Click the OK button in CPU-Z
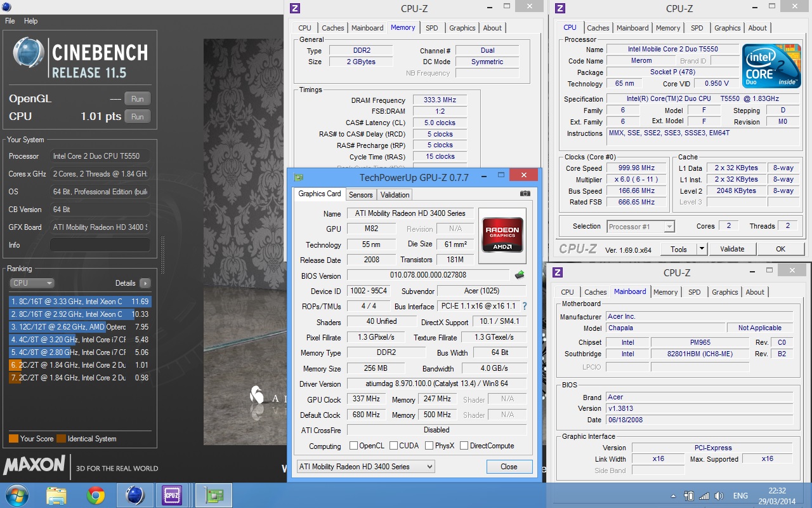Screen dimensions: 812x508 pos(781,249)
